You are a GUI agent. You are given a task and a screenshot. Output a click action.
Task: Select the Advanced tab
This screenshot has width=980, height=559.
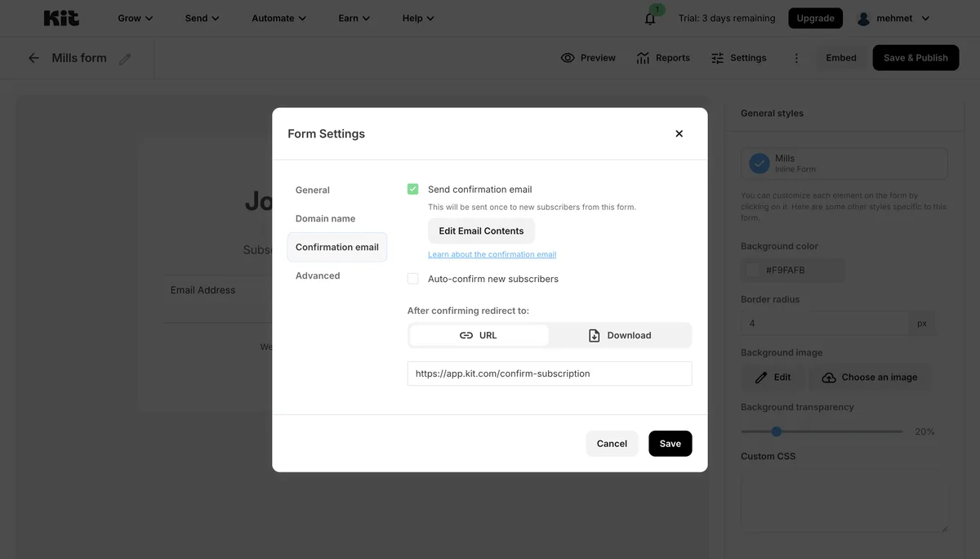click(x=318, y=275)
